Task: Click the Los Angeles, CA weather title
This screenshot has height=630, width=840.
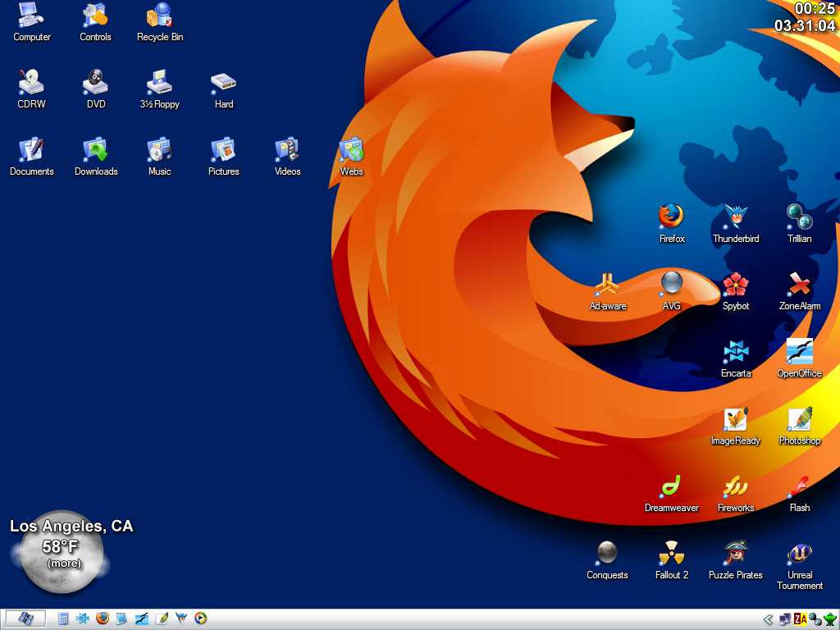Action: click(x=71, y=526)
